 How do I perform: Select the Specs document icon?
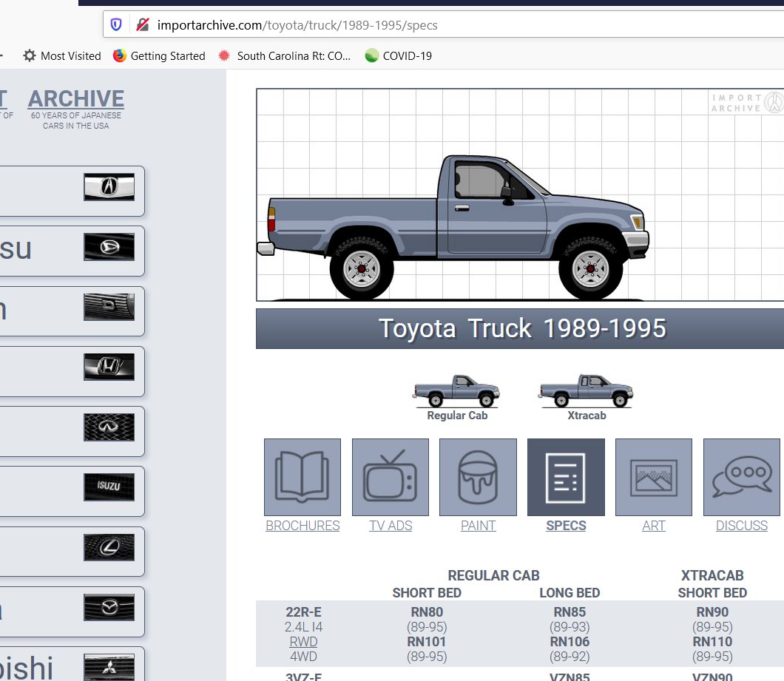(x=566, y=477)
